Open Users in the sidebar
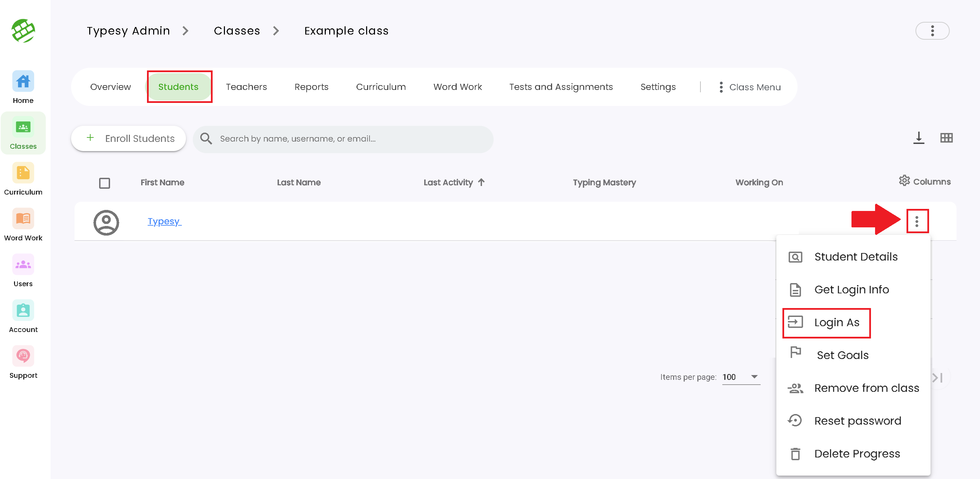 click(23, 270)
